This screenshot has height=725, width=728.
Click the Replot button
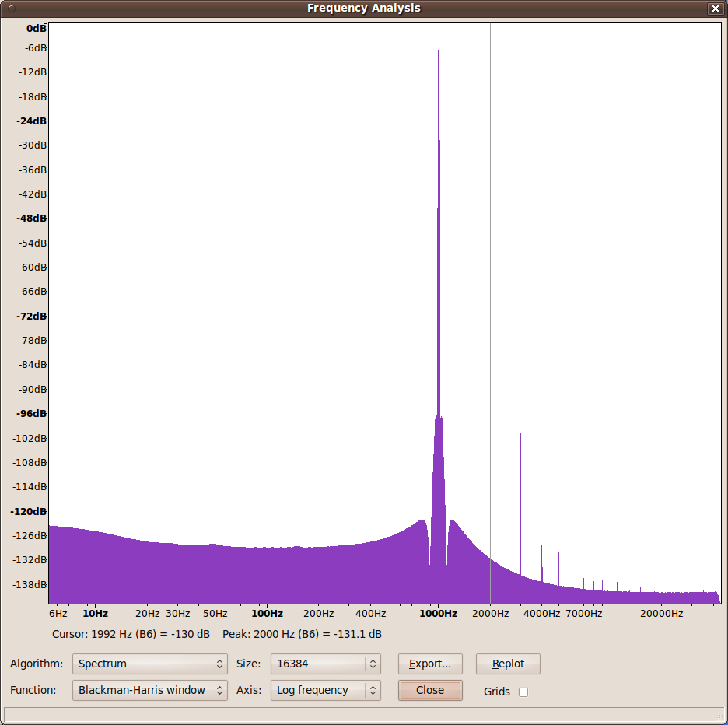508,664
